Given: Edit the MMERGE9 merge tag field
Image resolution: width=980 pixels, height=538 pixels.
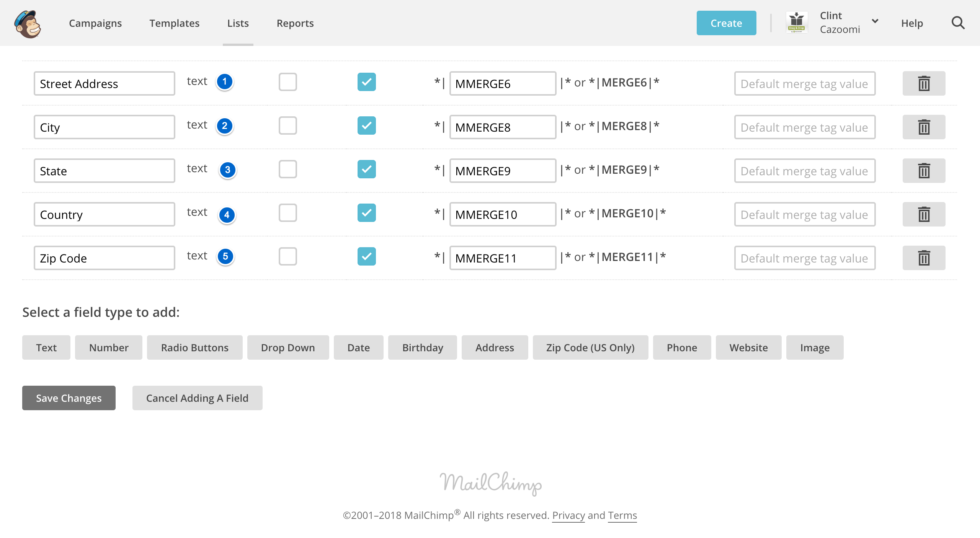Looking at the screenshot, I should (x=503, y=171).
